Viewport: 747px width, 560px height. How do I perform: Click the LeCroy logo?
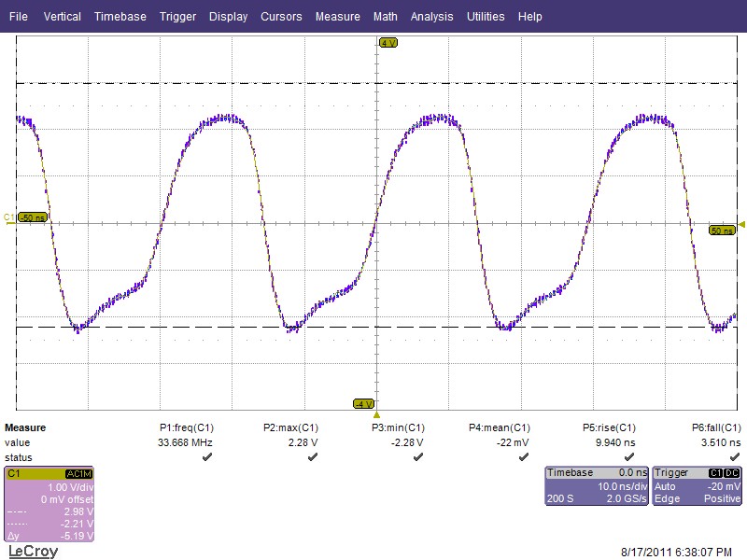tap(33, 551)
